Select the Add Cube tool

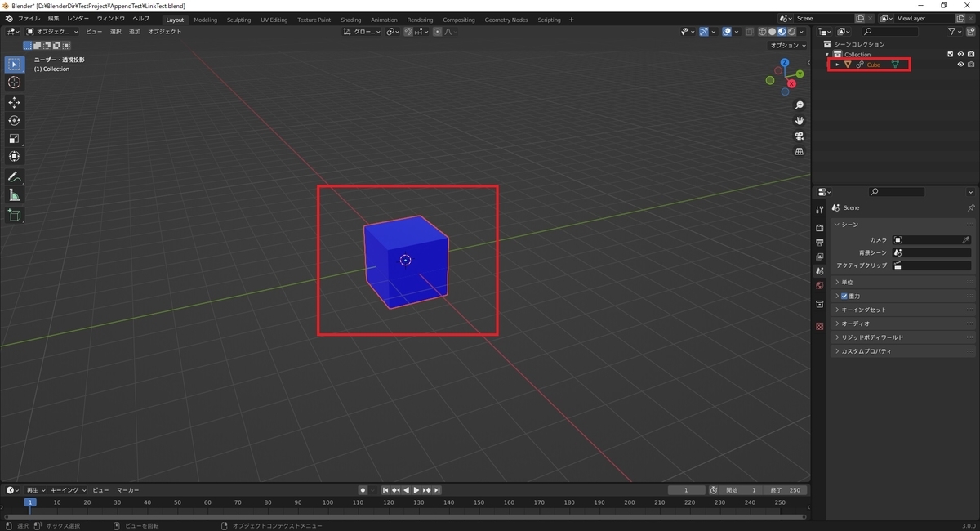coord(14,215)
